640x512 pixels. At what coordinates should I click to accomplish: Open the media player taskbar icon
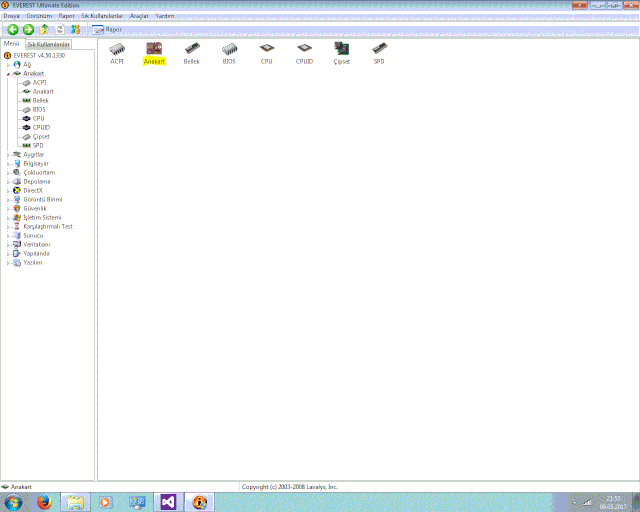coord(105,502)
